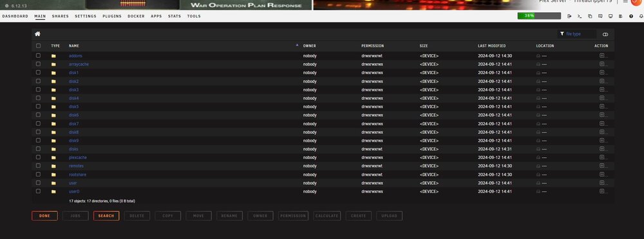
Task: Open the Stats menu tab
Action: pyautogui.click(x=175, y=16)
